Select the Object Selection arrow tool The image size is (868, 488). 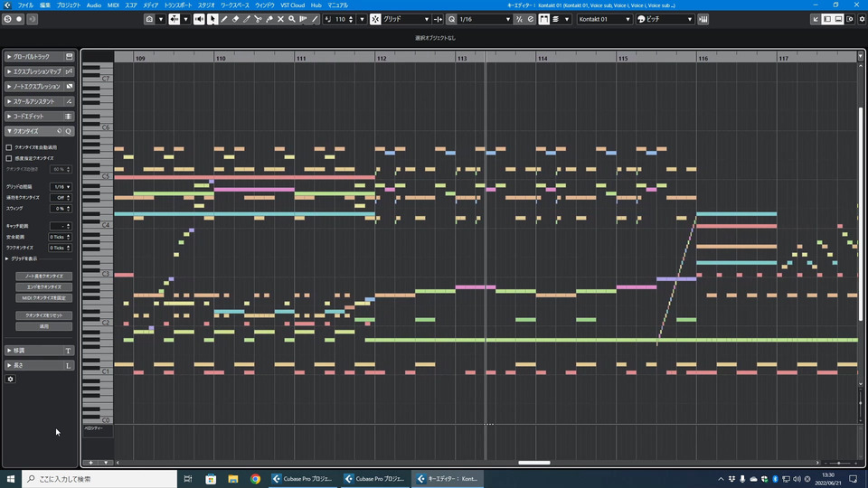point(212,19)
